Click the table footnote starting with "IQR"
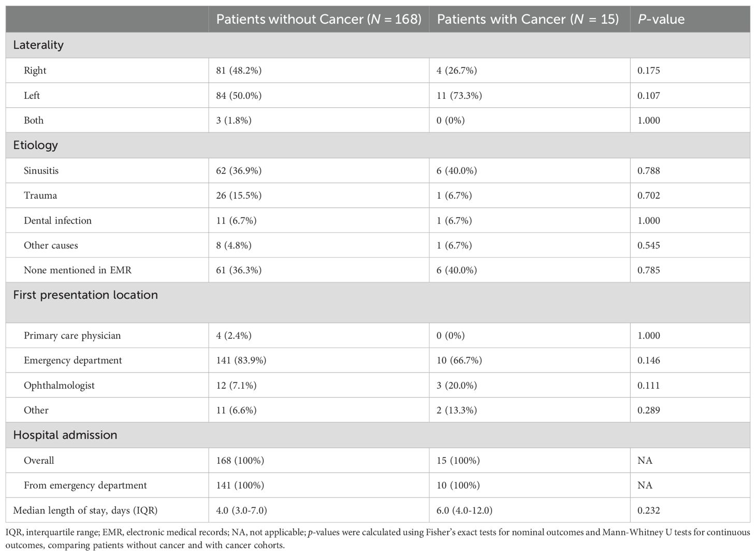Viewport: 756px width, 556px height. (377, 538)
